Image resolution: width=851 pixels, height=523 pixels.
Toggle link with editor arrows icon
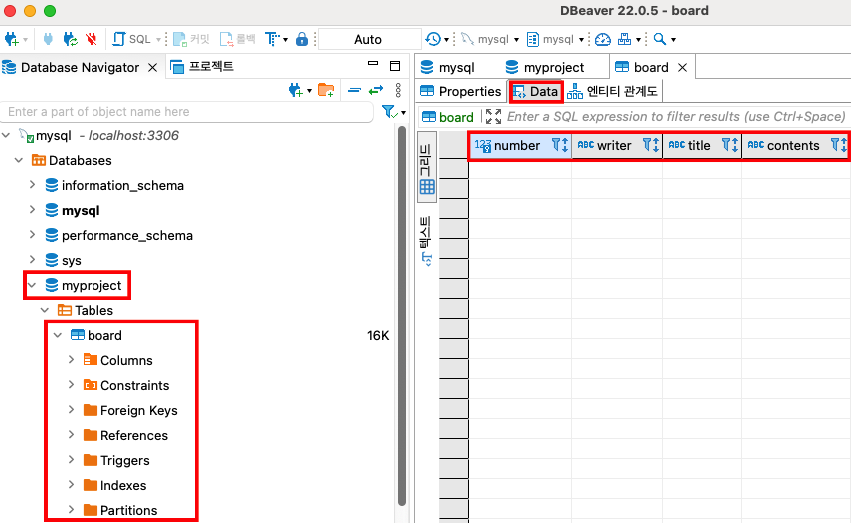coord(376,90)
